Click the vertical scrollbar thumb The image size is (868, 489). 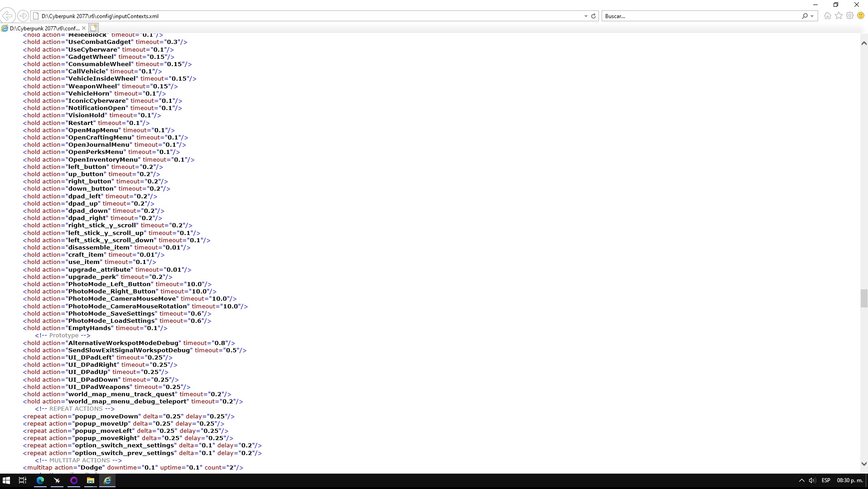(x=863, y=298)
